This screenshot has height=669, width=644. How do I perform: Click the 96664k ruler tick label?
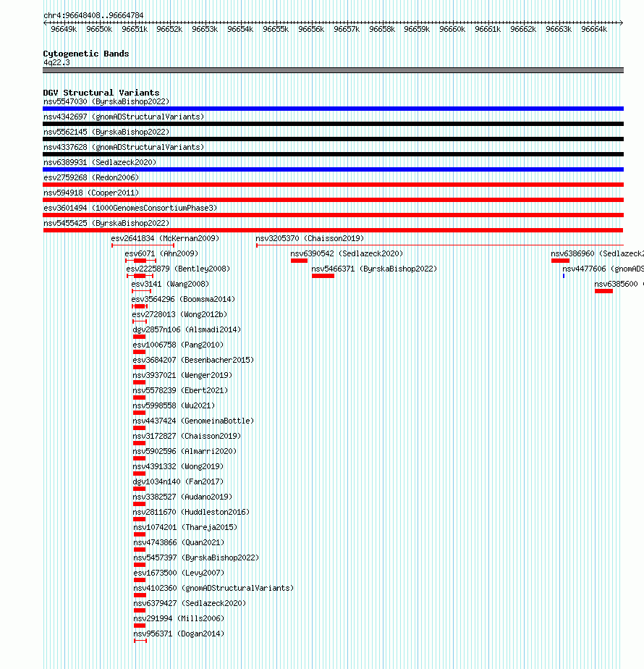[x=594, y=29]
